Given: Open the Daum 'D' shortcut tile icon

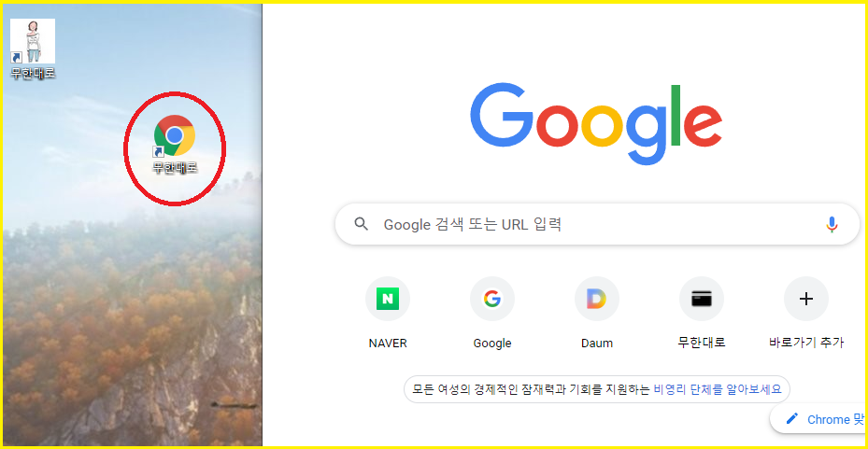Looking at the screenshot, I should (597, 299).
